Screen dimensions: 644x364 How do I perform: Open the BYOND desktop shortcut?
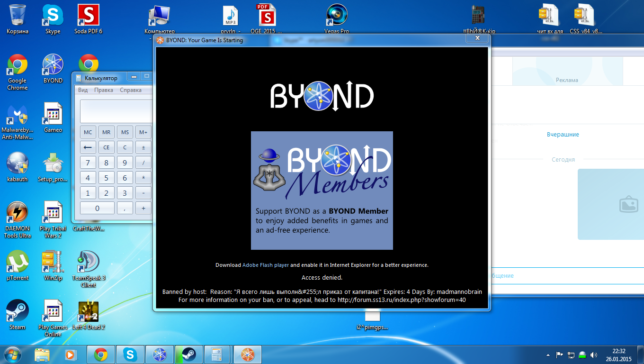click(x=53, y=69)
